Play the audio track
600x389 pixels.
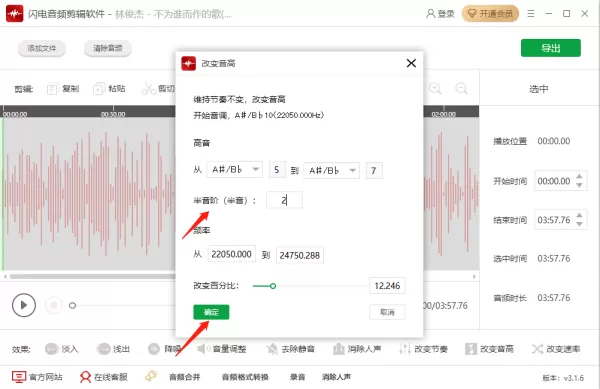coord(24,305)
